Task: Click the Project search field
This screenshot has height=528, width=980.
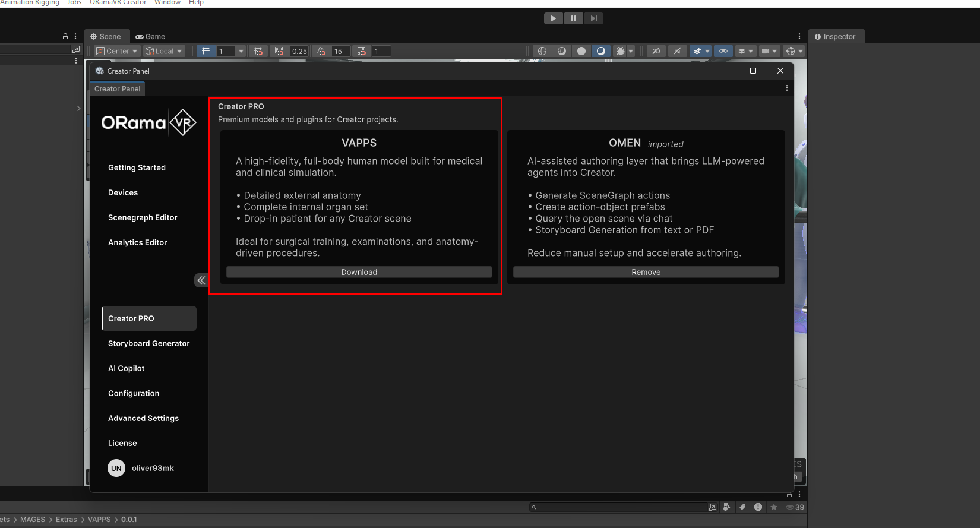Action: [x=617, y=507]
